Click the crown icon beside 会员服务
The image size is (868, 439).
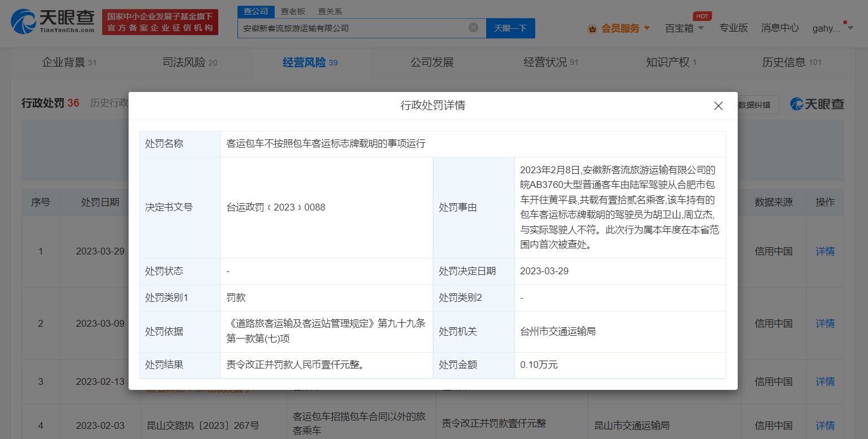tap(592, 27)
